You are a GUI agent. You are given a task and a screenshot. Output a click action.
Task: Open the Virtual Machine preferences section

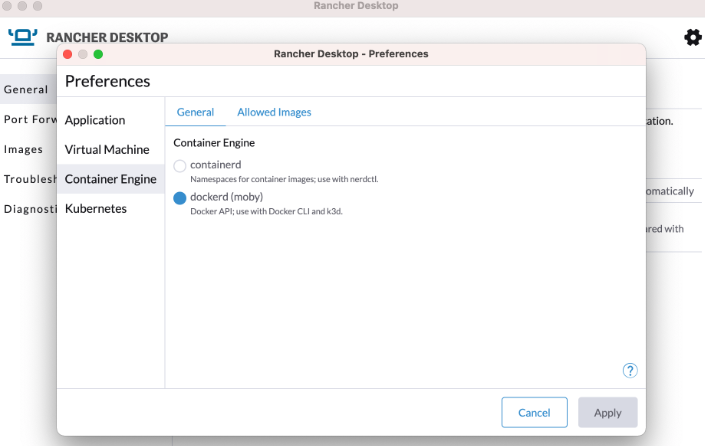pyautogui.click(x=111, y=150)
